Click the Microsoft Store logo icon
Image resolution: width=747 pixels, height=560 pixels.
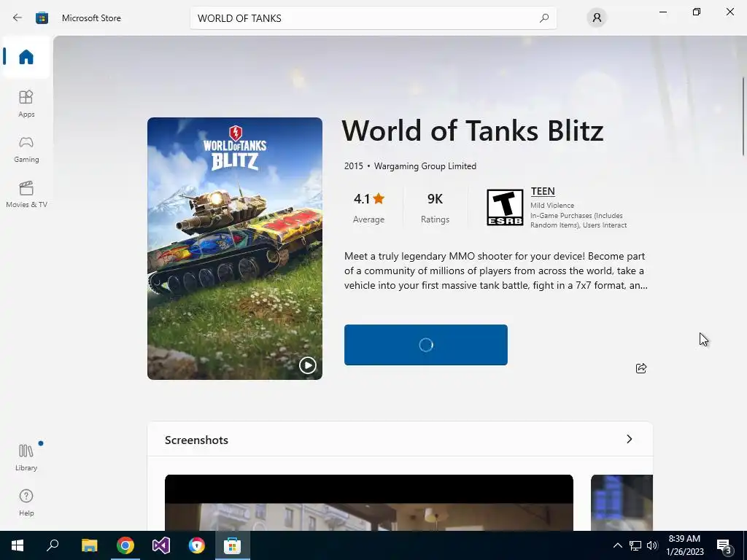point(42,17)
